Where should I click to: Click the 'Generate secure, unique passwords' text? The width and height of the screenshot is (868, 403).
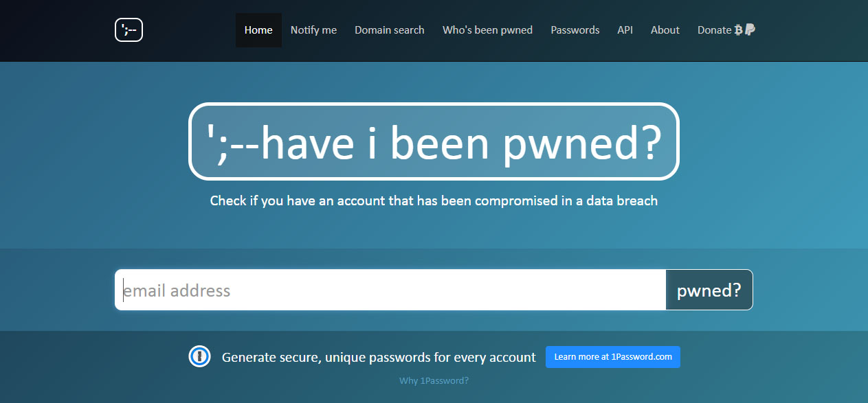point(379,357)
